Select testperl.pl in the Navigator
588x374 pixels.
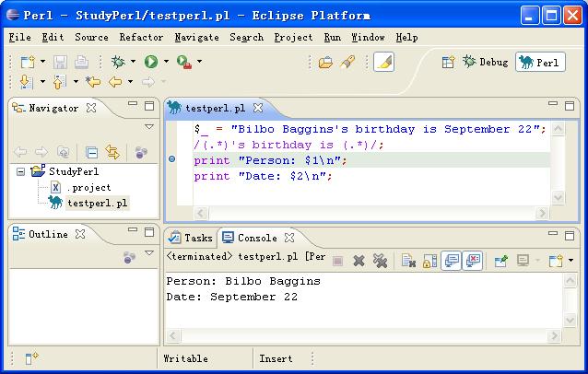[98, 203]
